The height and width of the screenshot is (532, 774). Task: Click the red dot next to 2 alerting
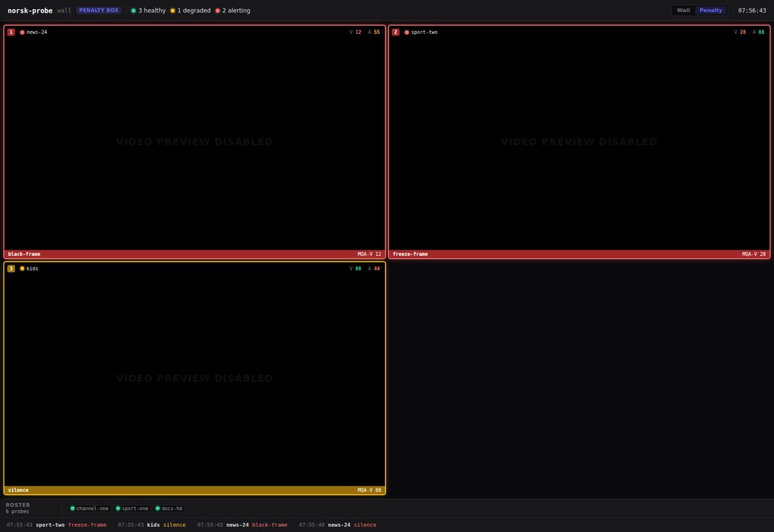tap(217, 11)
